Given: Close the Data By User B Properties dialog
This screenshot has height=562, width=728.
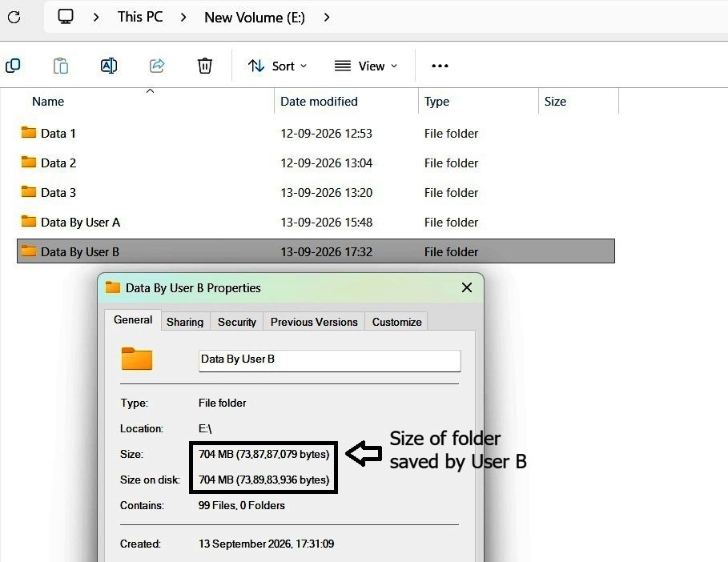Looking at the screenshot, I should point(467,287).
